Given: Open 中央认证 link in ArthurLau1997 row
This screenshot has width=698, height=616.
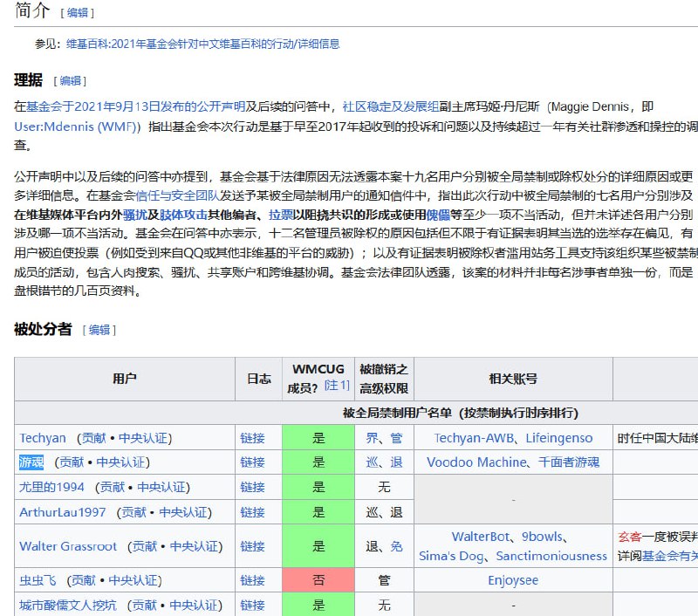Looking at the screenshot, I should [183, 512].
